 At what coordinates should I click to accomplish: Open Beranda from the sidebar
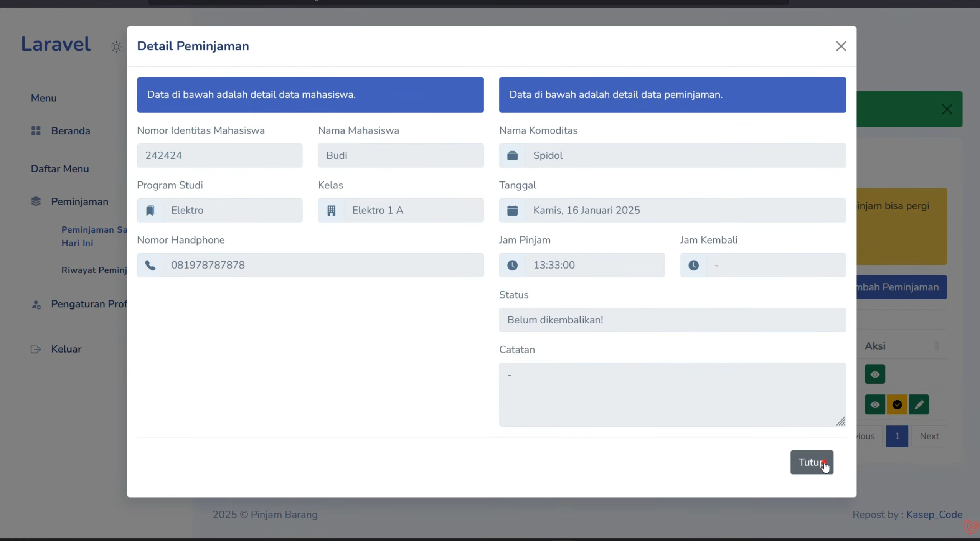coord(71,131)
